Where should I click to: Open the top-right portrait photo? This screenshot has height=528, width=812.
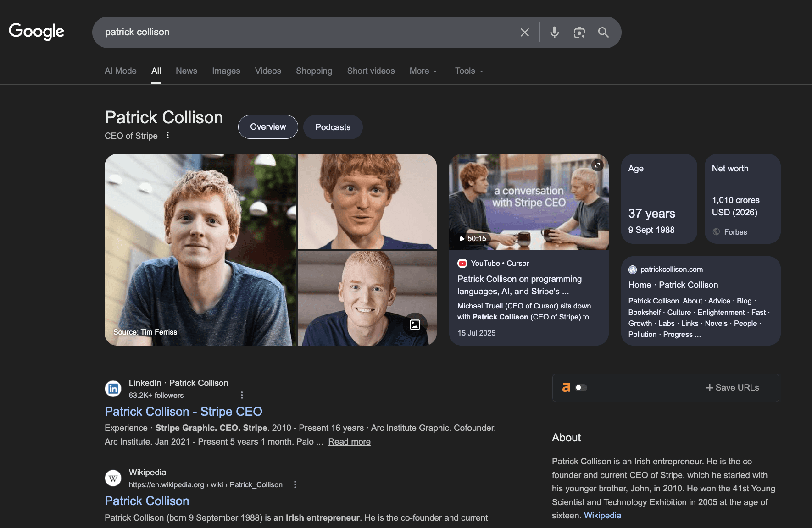(x=367, y=202)
